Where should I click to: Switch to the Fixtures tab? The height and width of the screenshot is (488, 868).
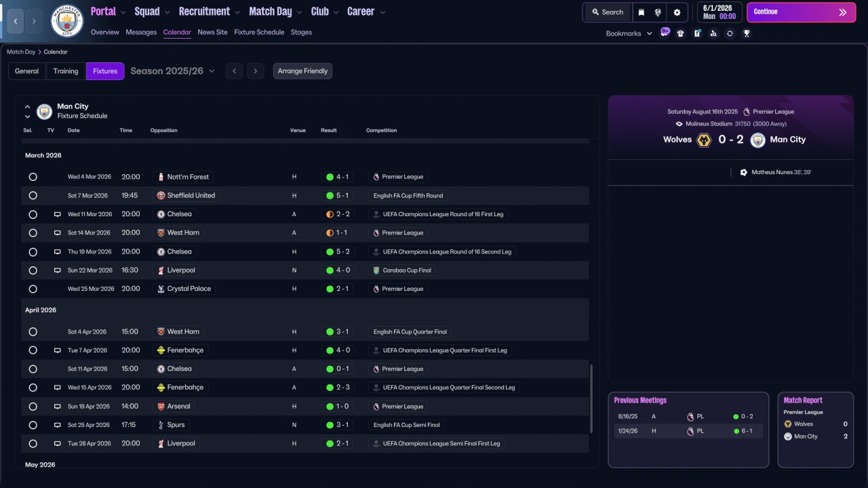(x=105, y=71)
